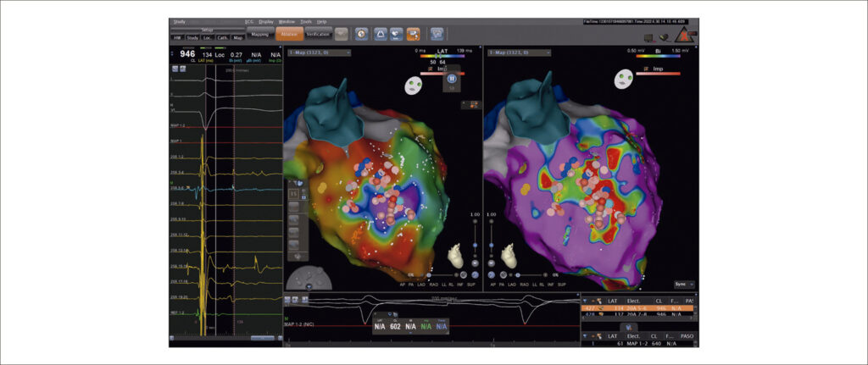Click heart orientation model in left map
The height and width of the screenshot is (365, 868).
tap(457, 256)
